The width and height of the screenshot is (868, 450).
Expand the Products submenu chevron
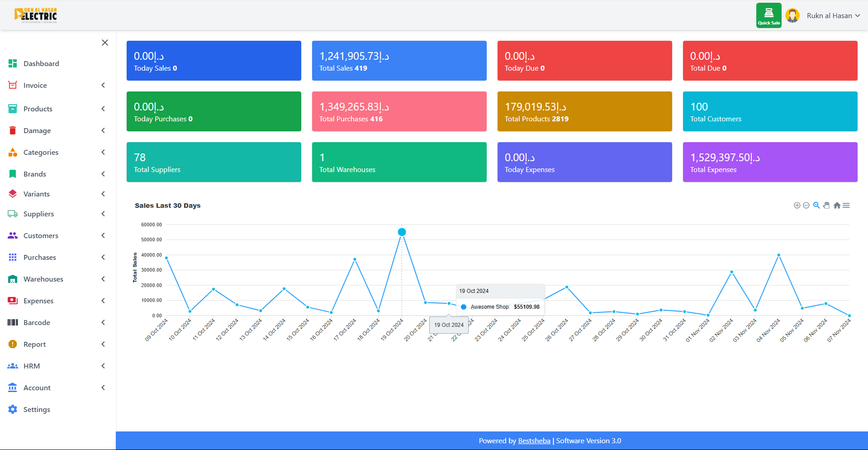[x=103, y=109]
